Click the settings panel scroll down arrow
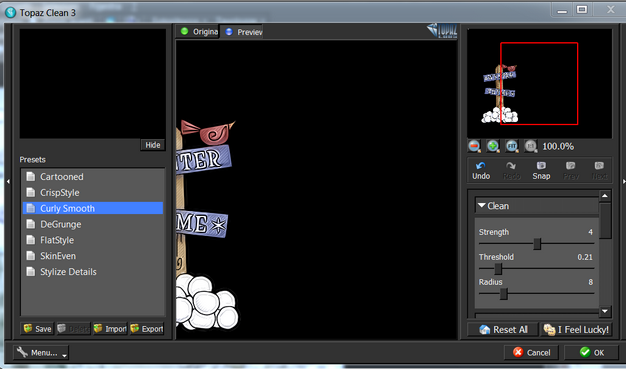 (x=605, y=311)
